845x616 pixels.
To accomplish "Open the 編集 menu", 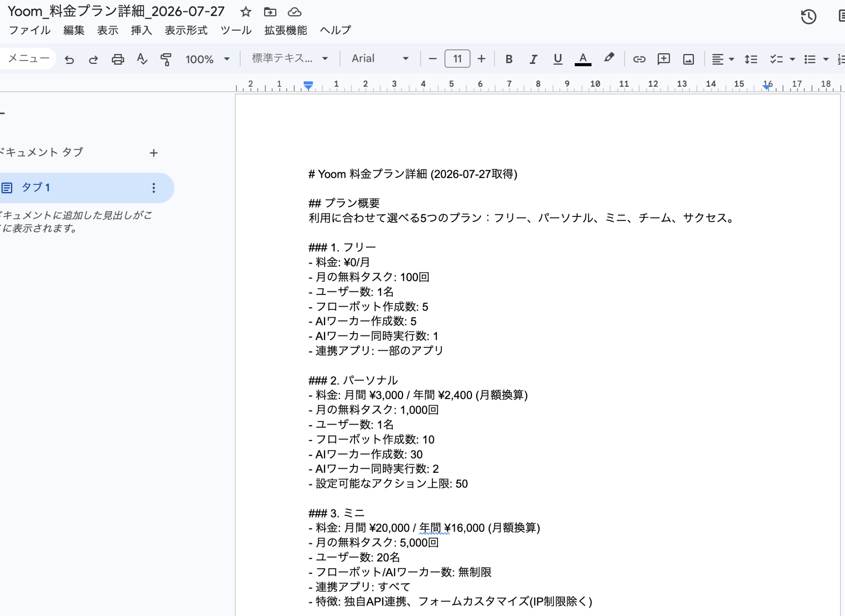I will [x=74, y=30].
